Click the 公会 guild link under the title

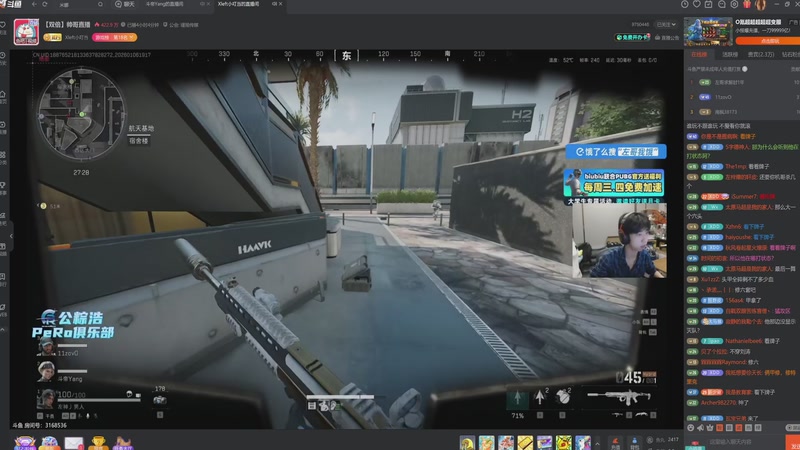click(x=181, y=24)
